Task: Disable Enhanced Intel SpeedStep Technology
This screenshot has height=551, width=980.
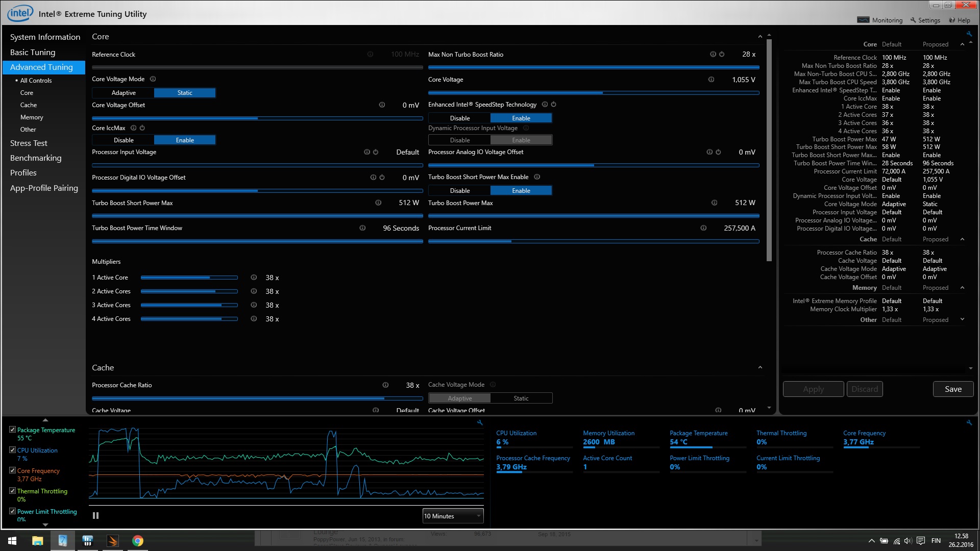Action: (460, 118)
